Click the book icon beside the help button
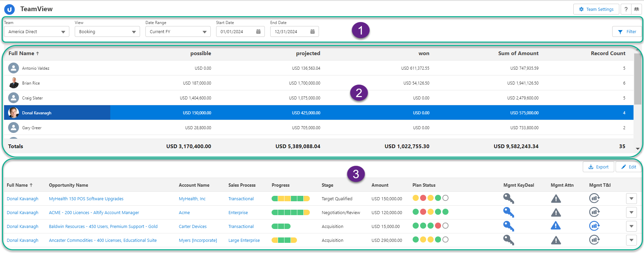The image size is (644, 253). pyautogui.click(x=636, y=9)
